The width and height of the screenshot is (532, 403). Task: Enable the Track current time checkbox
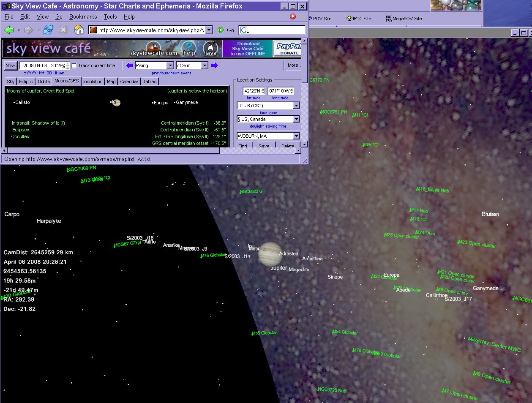74,66
